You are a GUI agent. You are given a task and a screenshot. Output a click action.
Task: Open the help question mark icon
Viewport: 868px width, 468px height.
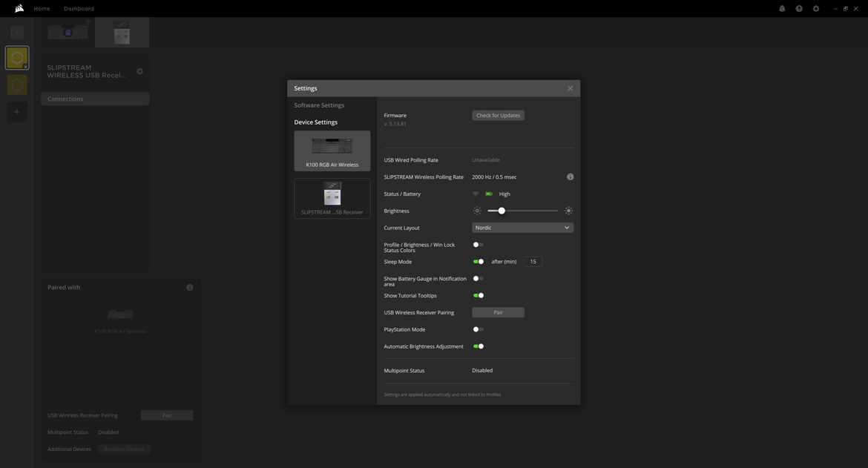799,9
